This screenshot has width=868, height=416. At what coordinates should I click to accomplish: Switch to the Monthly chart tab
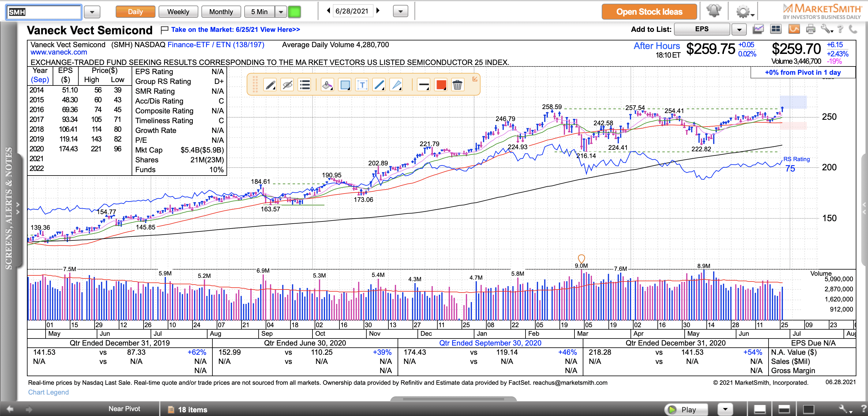coord(221,12)
